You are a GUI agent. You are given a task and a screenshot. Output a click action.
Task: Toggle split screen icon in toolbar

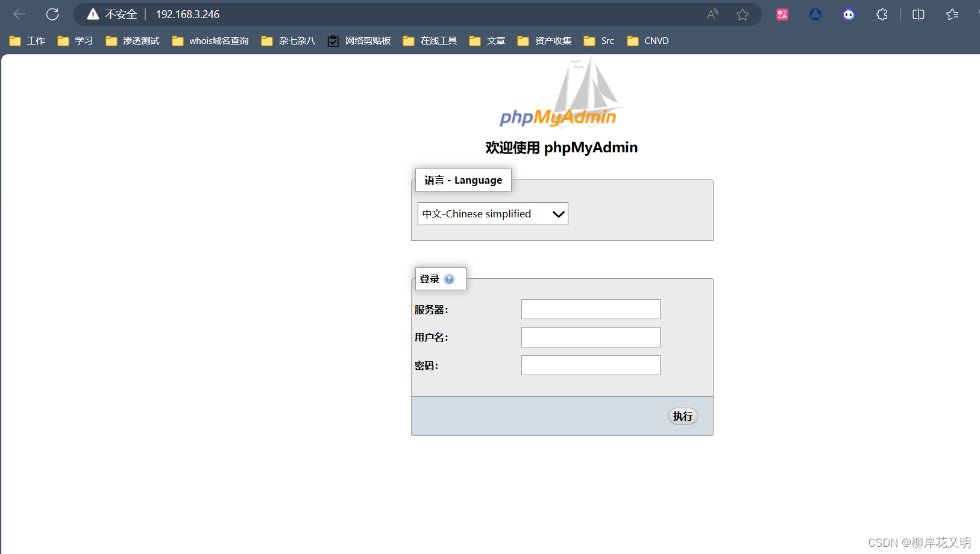pyautogui.click(x=919, y=14)
